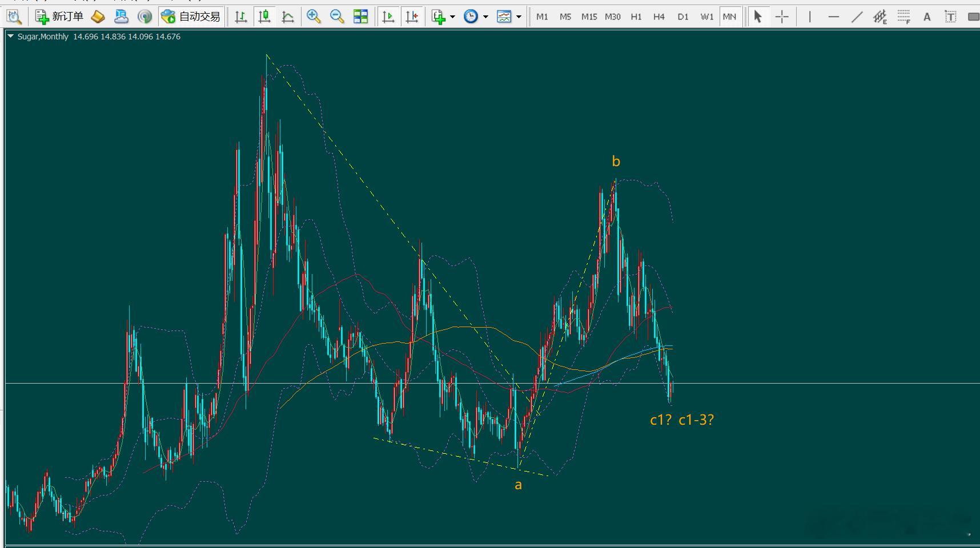Tile chart windows with the grid icon

(x=360, y=17)
